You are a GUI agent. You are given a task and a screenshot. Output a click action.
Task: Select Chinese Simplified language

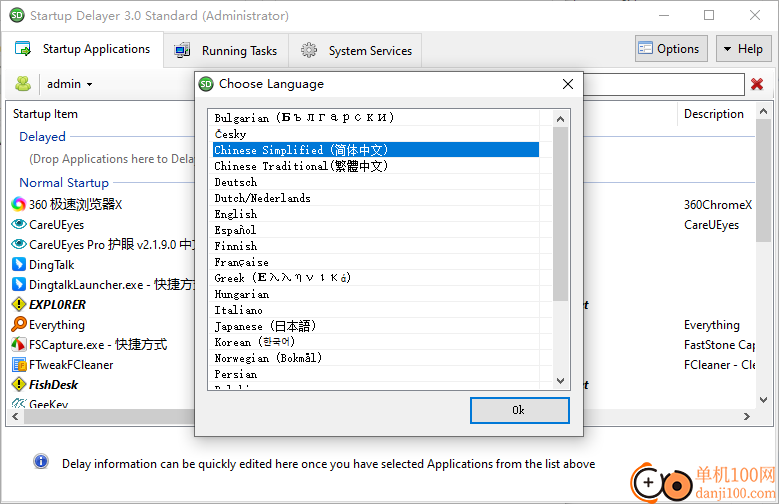click(x=376, y=150)
